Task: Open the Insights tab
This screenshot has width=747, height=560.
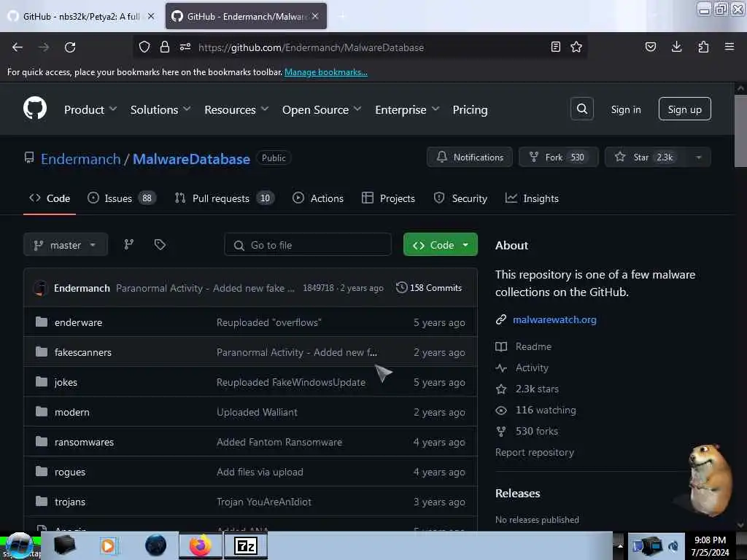Action: pyautogui.click(x=532, y=198)
